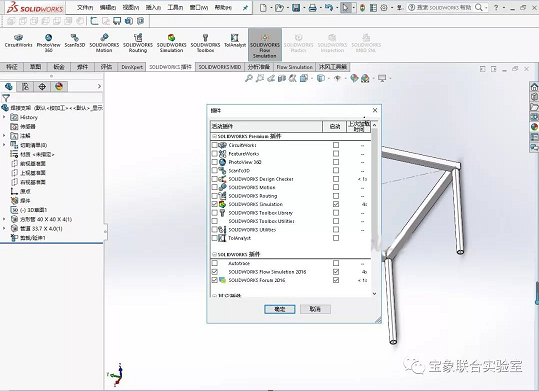Image resolution: width=539 pixels, height=391 pixels.
Task: Open the dropdown arrow beside the search box
Action: coord(486,7)
